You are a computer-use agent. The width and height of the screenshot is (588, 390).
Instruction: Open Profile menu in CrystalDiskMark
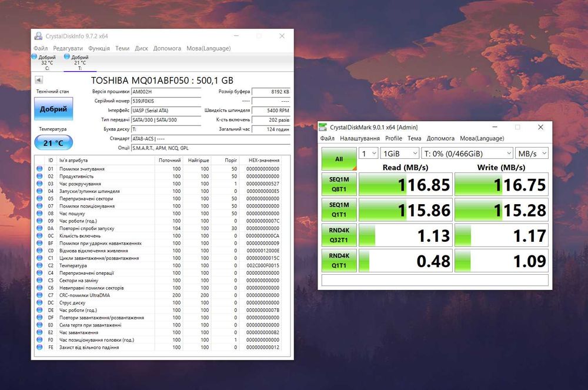[x=393, y=138]
